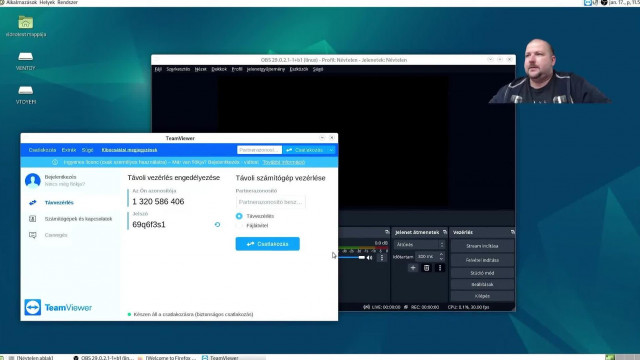Open transition properties three-dot icon
The height and width of the screenshot is (360, 640).
[440, 268]
